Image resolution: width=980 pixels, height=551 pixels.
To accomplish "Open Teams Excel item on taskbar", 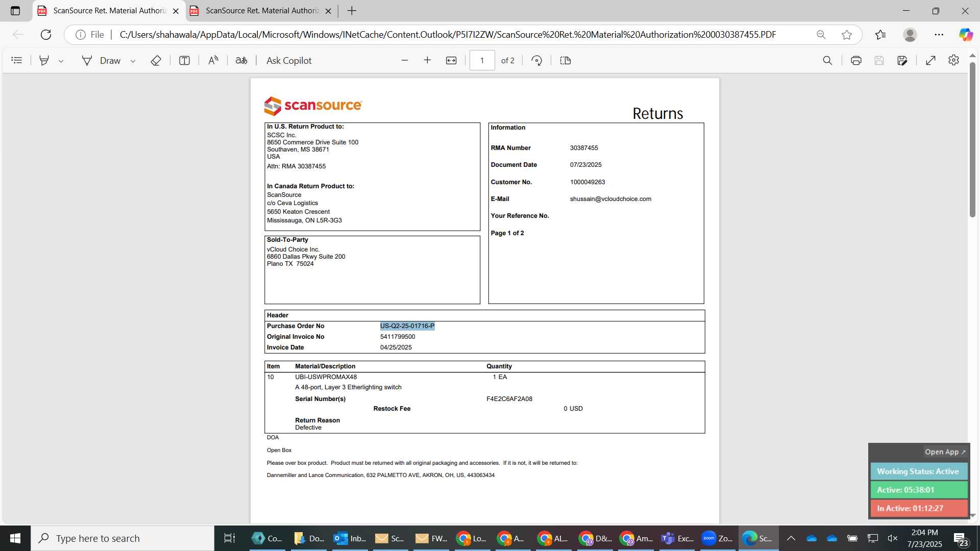I will (677, 538).
